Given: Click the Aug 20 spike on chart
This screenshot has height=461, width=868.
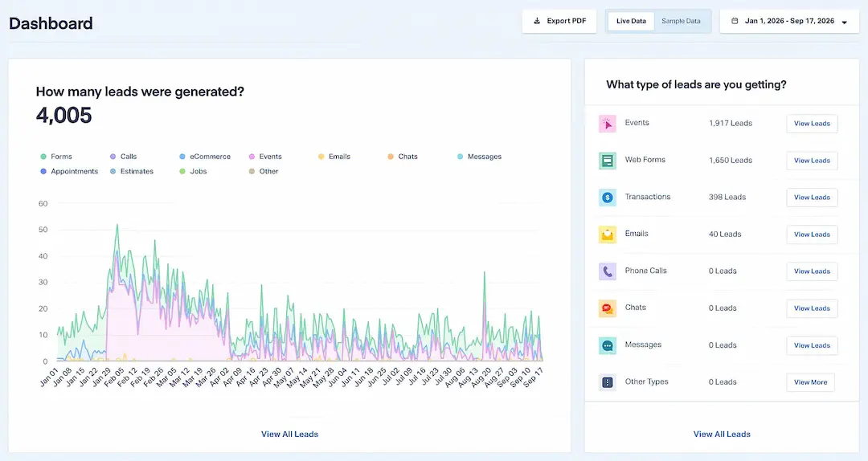Looking at the screenshot, I should [485, 272].
